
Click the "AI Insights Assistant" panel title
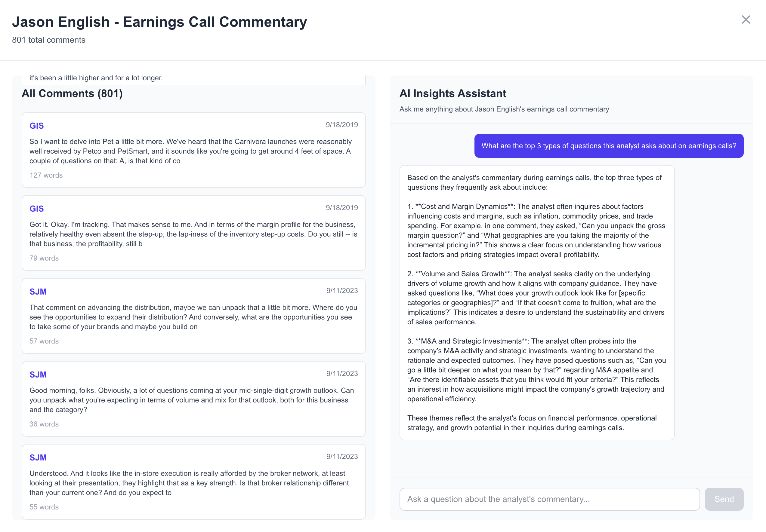(452, 94)
